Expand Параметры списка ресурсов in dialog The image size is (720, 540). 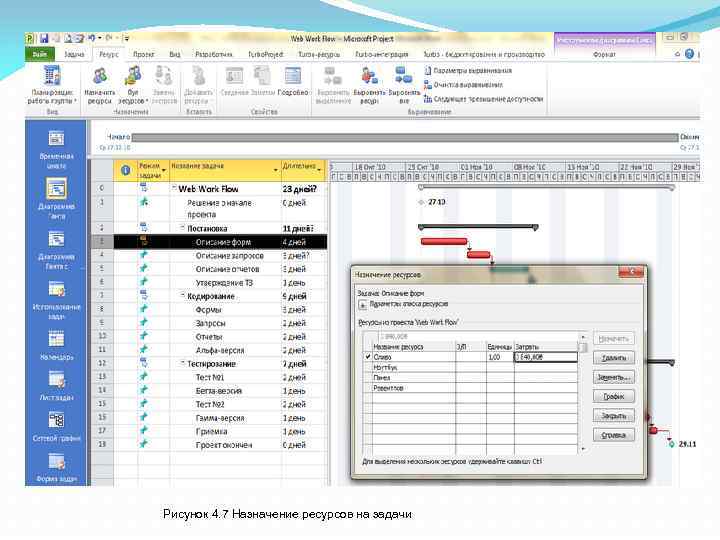pyautogui.click(x=362, y=304)
